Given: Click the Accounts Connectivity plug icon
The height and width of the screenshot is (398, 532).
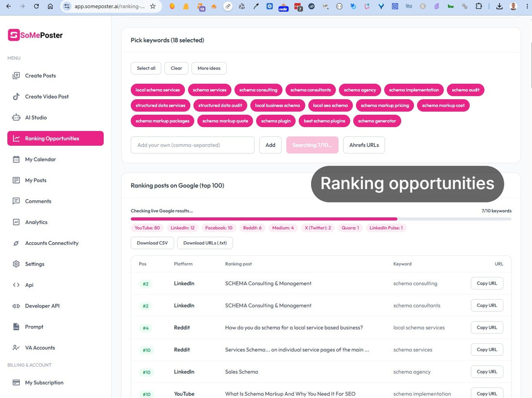Looking at the screenshot, I should point(16,243).
